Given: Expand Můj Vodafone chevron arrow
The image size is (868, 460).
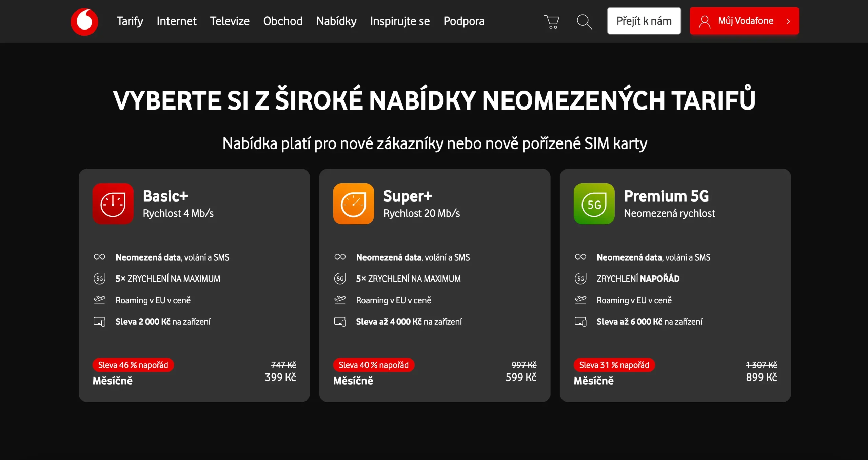Looking at the screenshot, I should (x=788, y=21).
